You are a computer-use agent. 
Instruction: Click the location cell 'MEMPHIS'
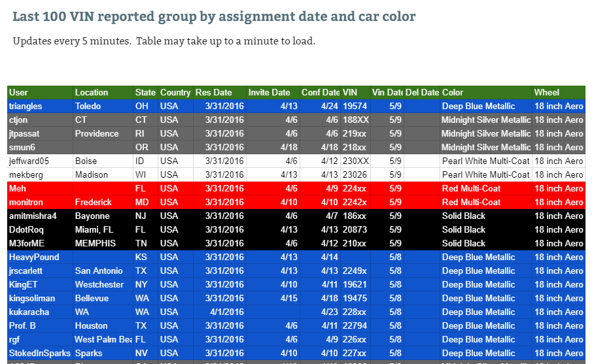click(x=103, y=243)
